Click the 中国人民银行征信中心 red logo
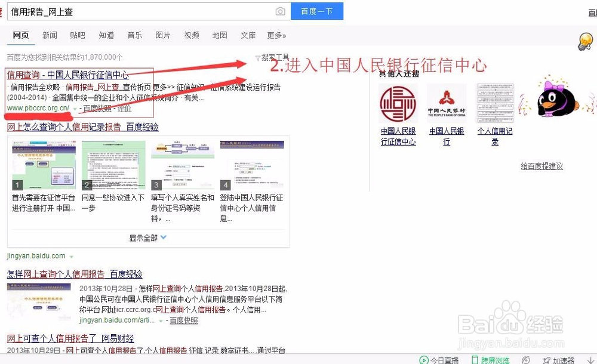 (x=398, y=104)
